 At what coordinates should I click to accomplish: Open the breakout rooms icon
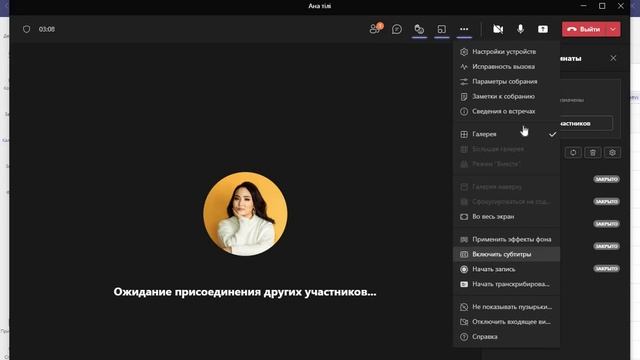point(442,29)
